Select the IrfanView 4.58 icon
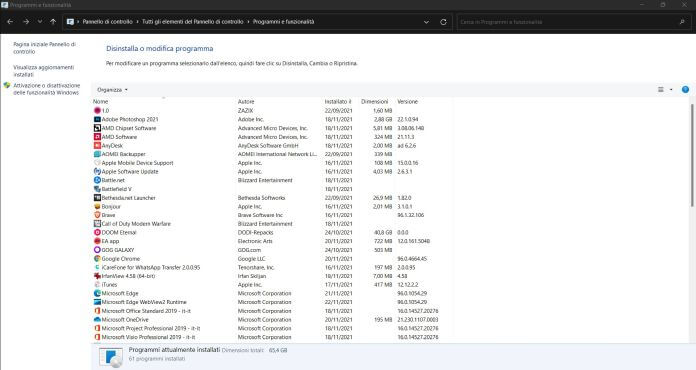This screenshot has height=370, width=696. [x=97, y=276]
